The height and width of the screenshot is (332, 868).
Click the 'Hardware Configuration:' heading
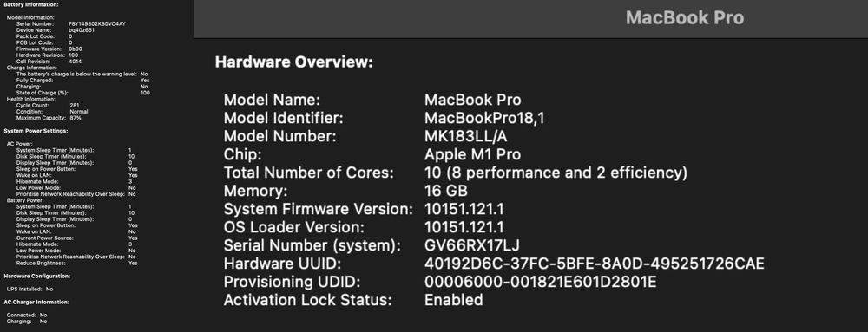36,276
